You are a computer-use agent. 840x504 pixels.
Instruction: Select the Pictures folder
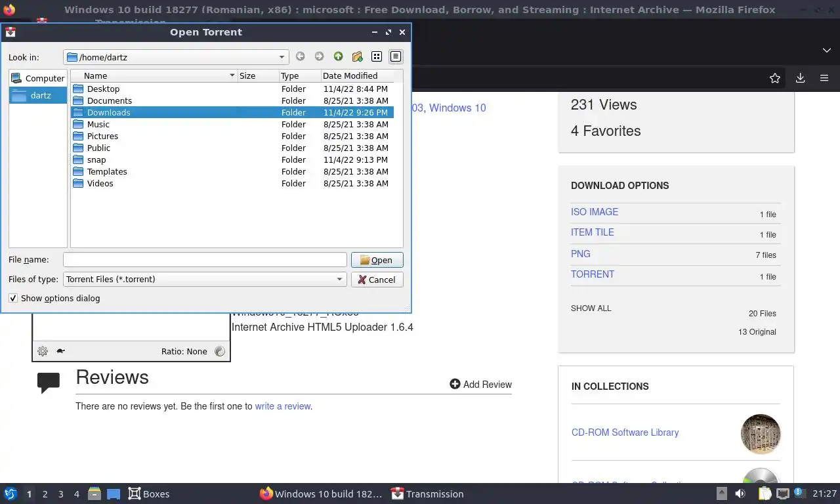coord(232,136)
